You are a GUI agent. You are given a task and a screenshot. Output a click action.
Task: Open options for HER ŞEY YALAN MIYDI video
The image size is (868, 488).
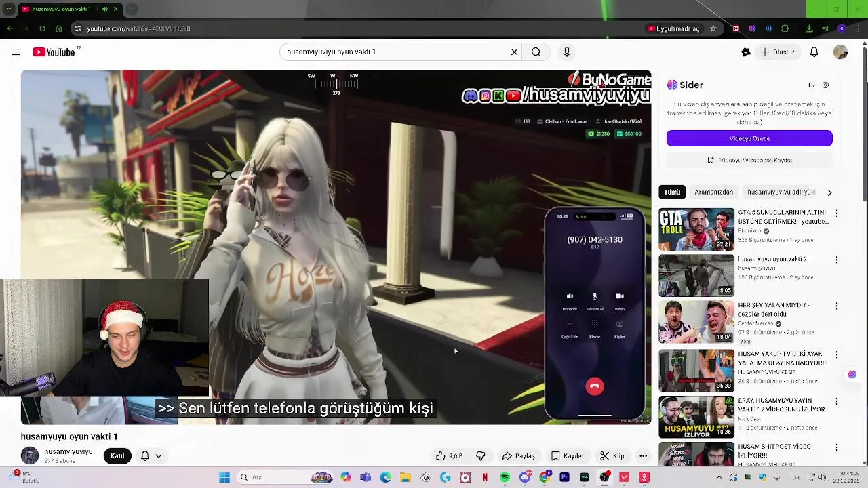(x=836, y=306)
